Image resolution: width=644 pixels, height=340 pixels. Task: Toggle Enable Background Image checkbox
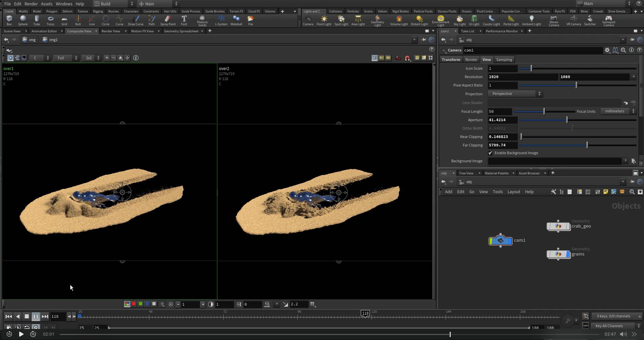pyautogui.click(x=490, y=153)
